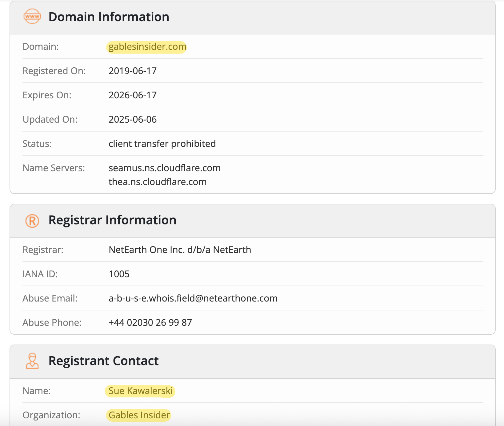This screenshot has height=426, width=504.
Task: Click the Abuse Email: label
Action: click(x=50, y=298)
